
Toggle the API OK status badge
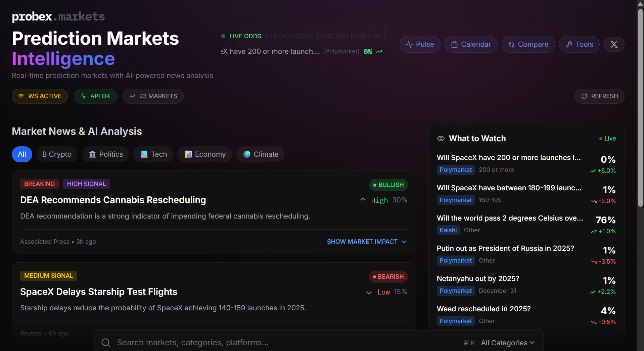[x=95, y=96]
